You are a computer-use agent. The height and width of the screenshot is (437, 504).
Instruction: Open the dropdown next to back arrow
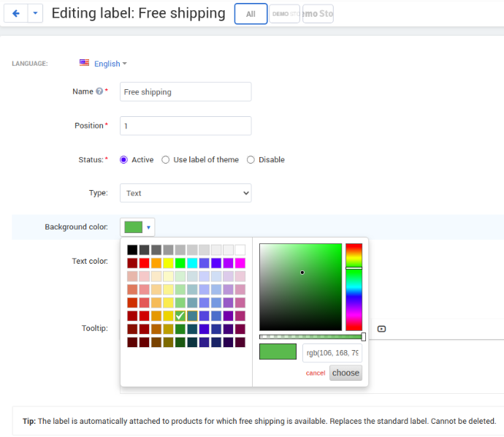(x=35, y=13)
